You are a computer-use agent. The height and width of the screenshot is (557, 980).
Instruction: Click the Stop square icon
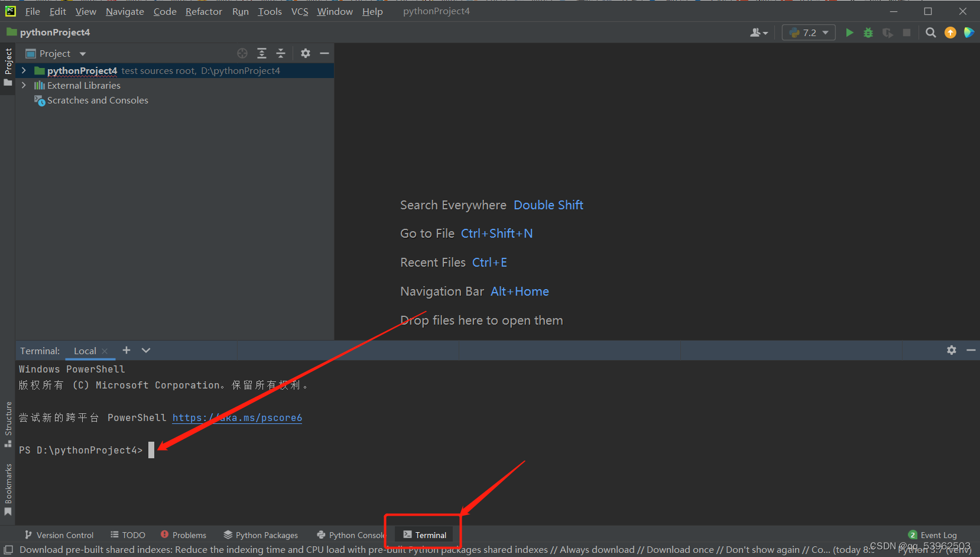907,33
